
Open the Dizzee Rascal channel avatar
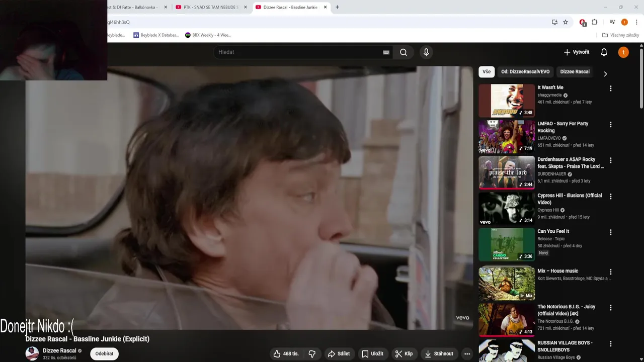pyautogui.click(x=32, y=353)
